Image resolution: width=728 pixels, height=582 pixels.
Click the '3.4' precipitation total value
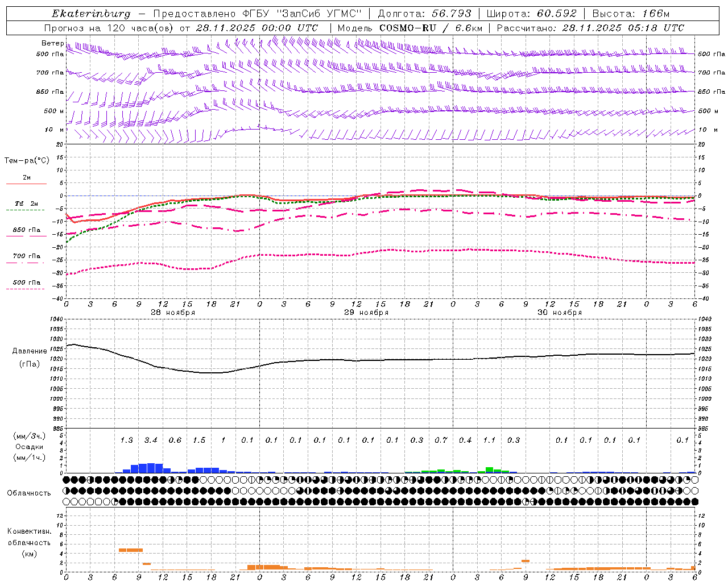[151, 440]
